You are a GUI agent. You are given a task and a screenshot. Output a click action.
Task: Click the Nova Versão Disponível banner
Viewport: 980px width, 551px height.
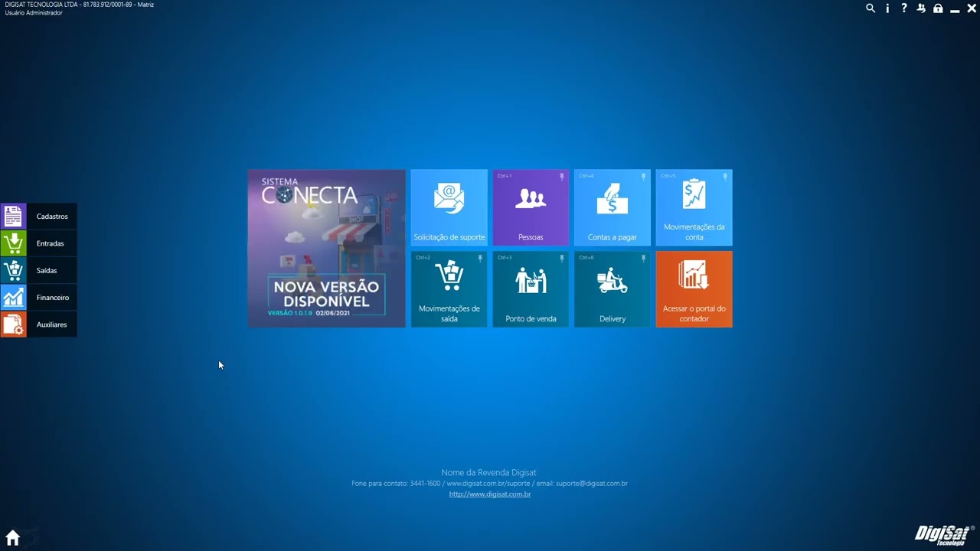tap(327, 249)
